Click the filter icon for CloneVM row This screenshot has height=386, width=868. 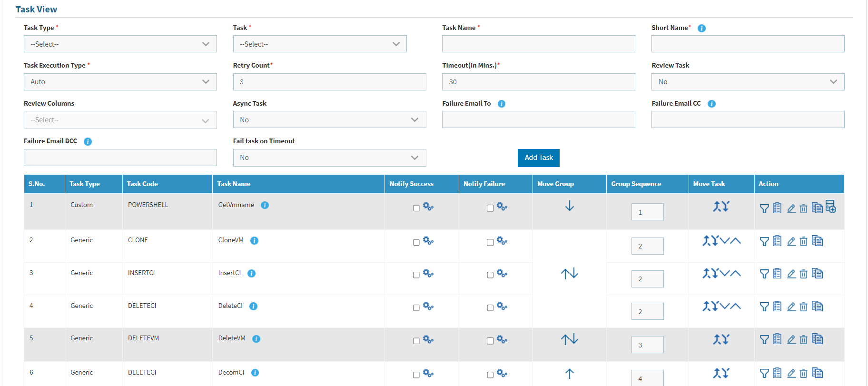click(764, 241)
